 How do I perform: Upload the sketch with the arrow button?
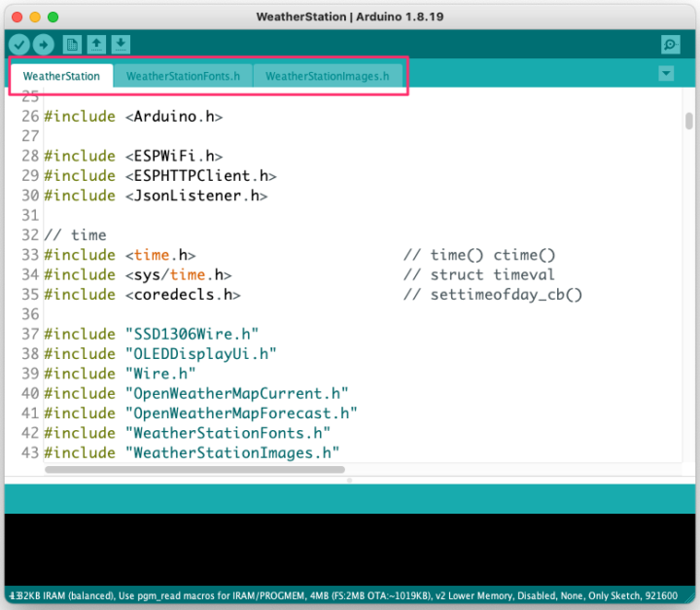pos(44,45)
